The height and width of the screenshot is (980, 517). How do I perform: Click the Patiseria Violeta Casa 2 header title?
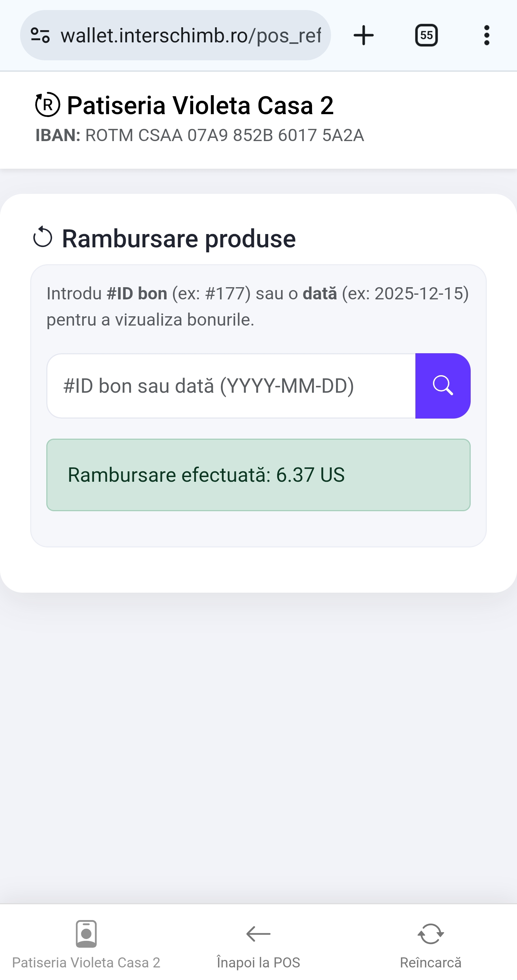coord(200,106)
